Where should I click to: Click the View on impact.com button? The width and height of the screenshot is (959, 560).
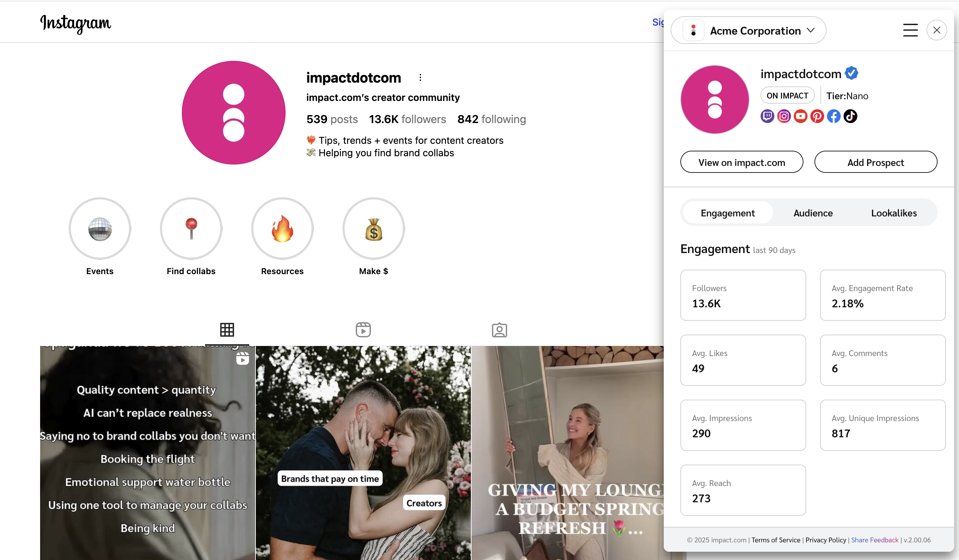741,162
